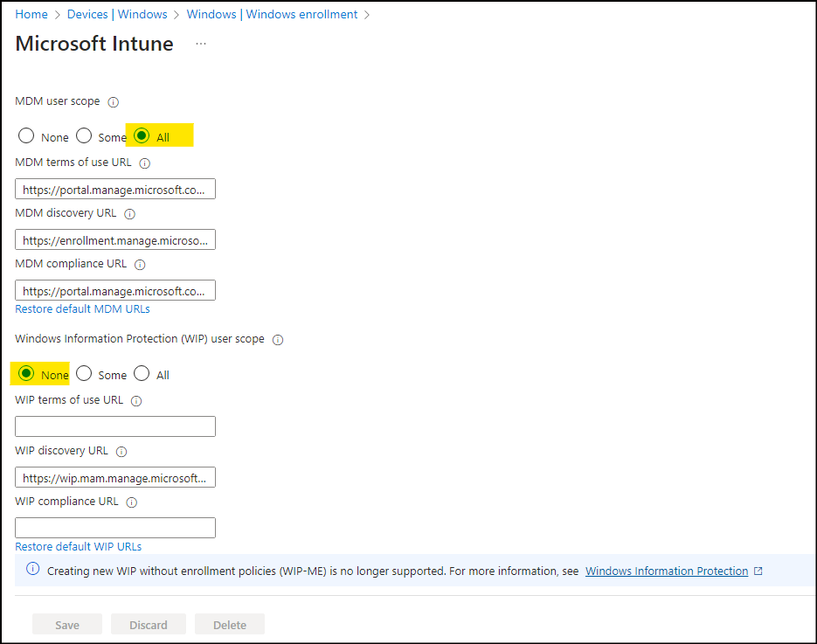Screen dimensions: 817x644
Task: Show info for MDM terms of use URL
Action: point(145,163)
